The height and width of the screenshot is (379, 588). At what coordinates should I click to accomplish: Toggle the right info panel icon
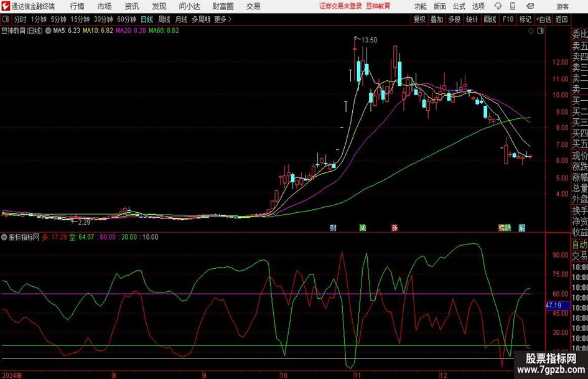pos(540,31)
